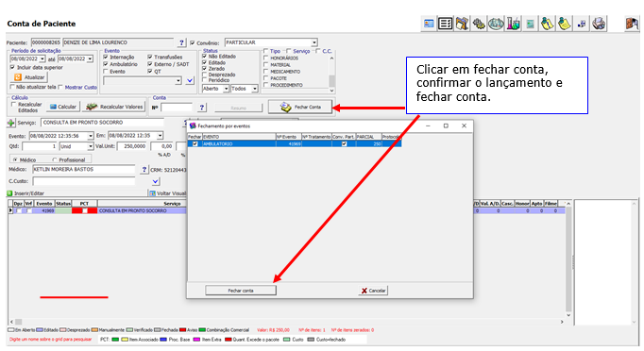Expand the Aberto status dropdown
The width and height of the screenshot is (644, 351).
click(x=226, y=89)
